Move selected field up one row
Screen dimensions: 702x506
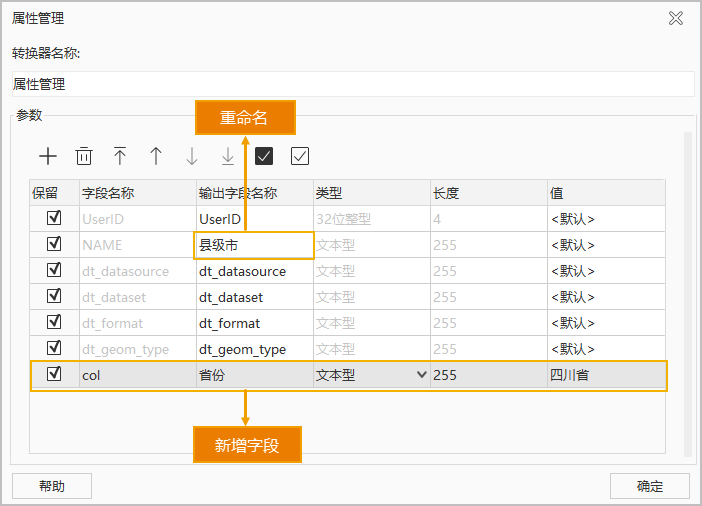[x=156, y=156]
